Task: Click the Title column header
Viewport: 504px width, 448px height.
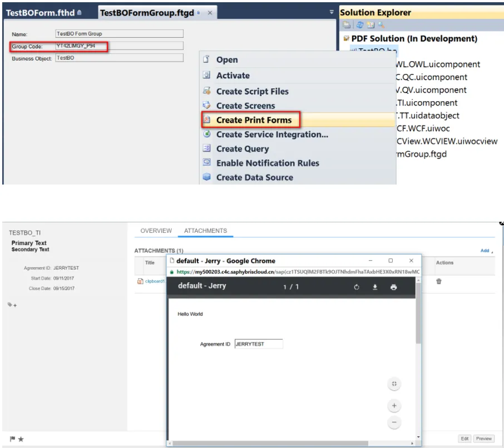Action: (150, 262)
